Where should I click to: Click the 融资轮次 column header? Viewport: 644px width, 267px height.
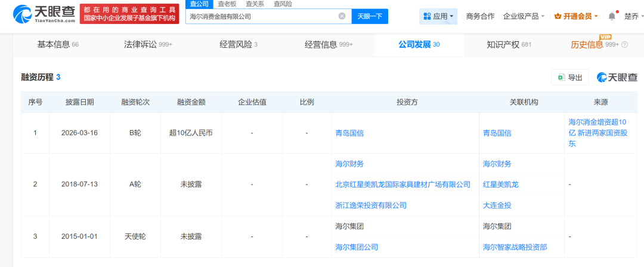click(x=135, y=102)
